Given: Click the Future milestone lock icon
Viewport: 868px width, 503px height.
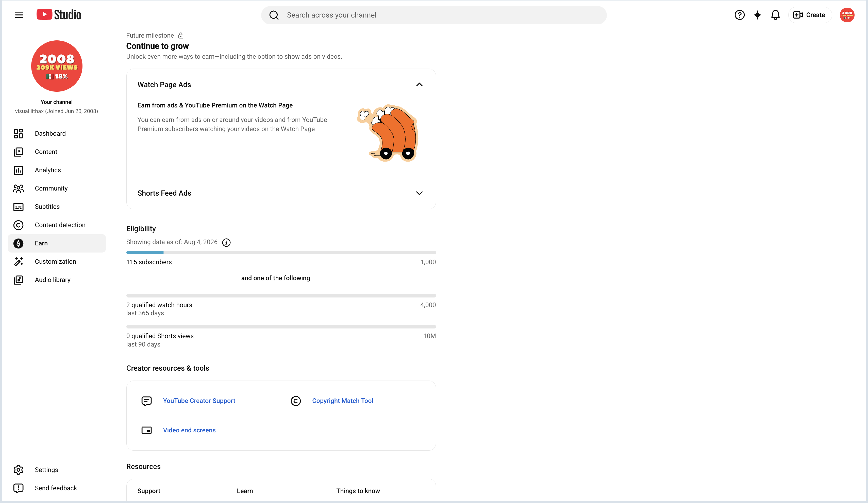Looking at the screenshot, I should point(181,36).
